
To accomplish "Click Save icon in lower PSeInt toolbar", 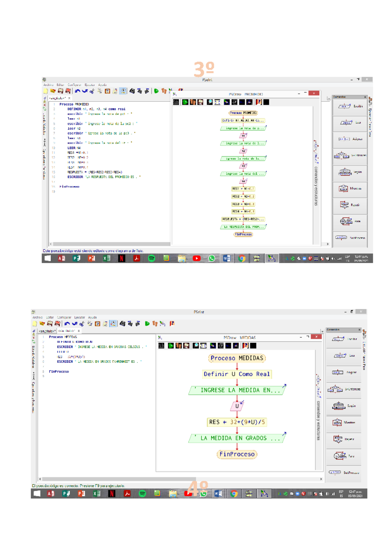I will (x=50, y=324).
